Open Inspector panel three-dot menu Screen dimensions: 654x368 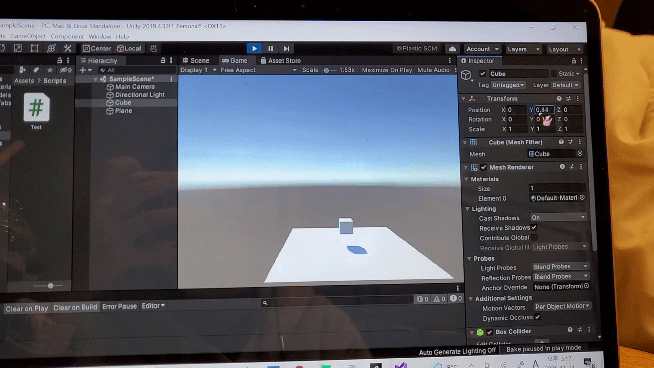[581, 61]
